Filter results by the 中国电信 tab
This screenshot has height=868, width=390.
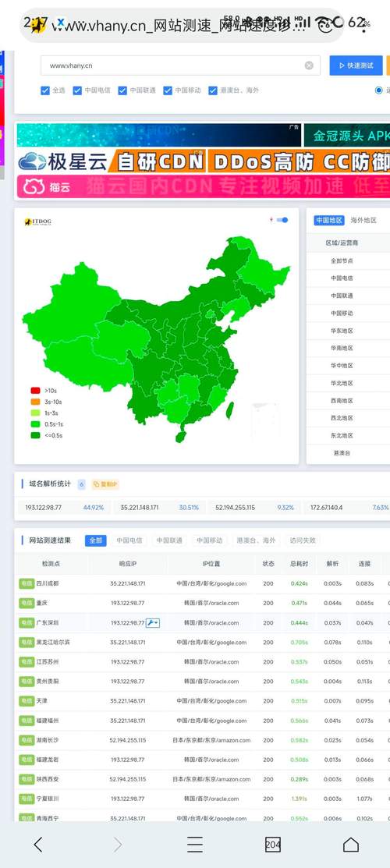129,540
